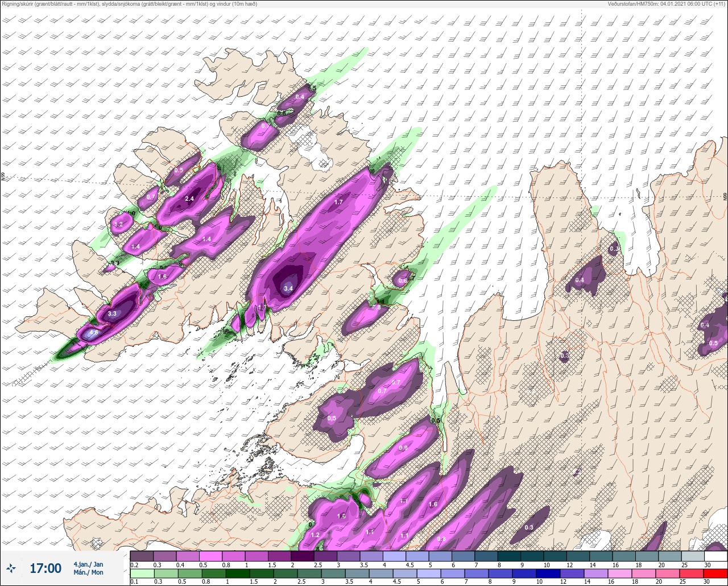728x586 pixels.
Task: Click the Veðurstofan/HM750m run timestamp
Action: [x=667, y=4]
